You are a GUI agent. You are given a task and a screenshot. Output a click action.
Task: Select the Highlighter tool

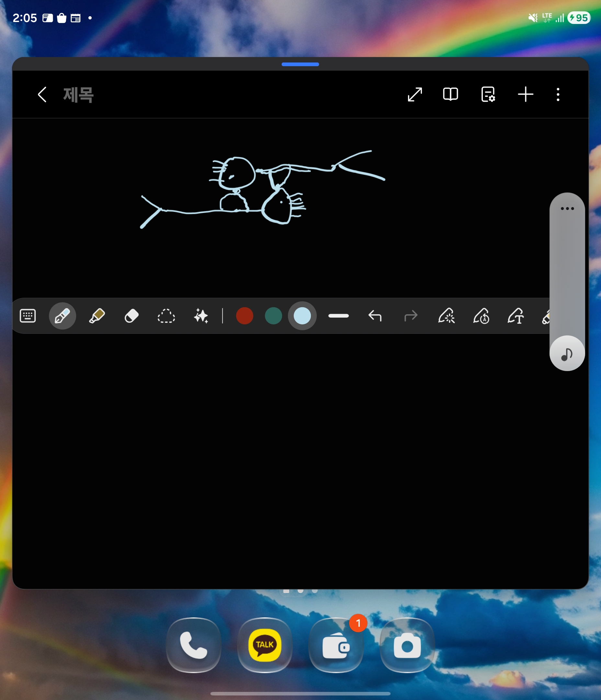point(97,316)
